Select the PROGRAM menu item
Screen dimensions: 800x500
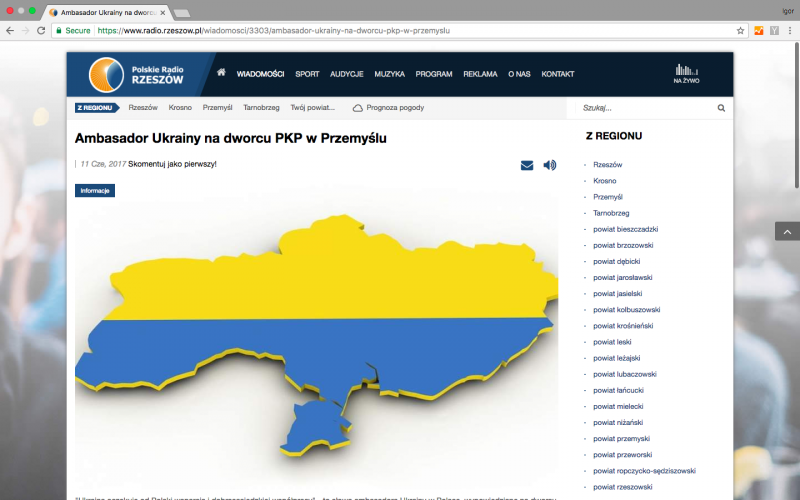(x=434, y=74)
